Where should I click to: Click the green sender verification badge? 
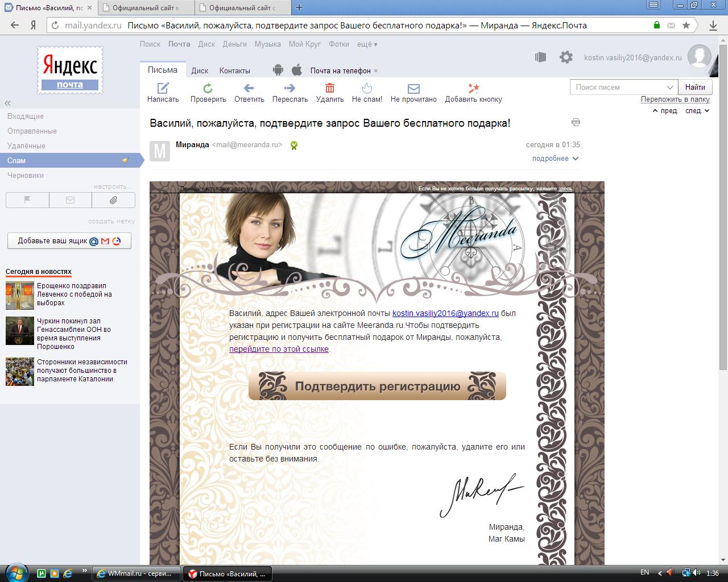[293, 145]
